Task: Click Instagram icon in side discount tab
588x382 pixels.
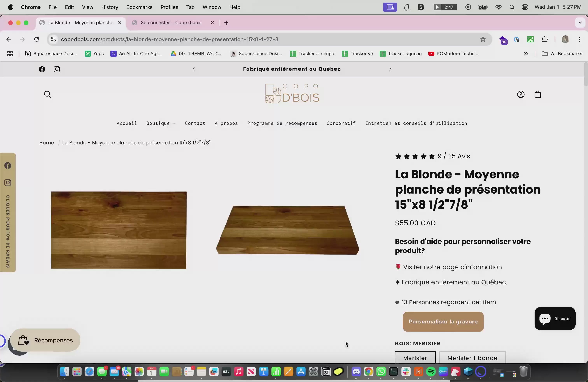Action: tap(8, 183)
